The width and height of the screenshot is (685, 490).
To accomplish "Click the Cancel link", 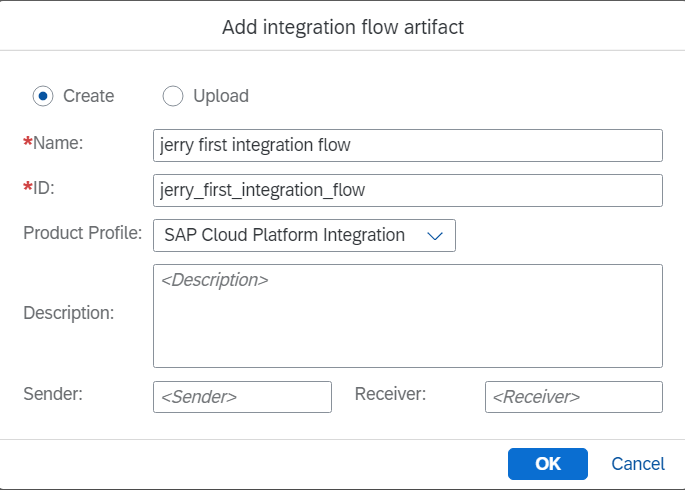I will click(x=638, y=464).
